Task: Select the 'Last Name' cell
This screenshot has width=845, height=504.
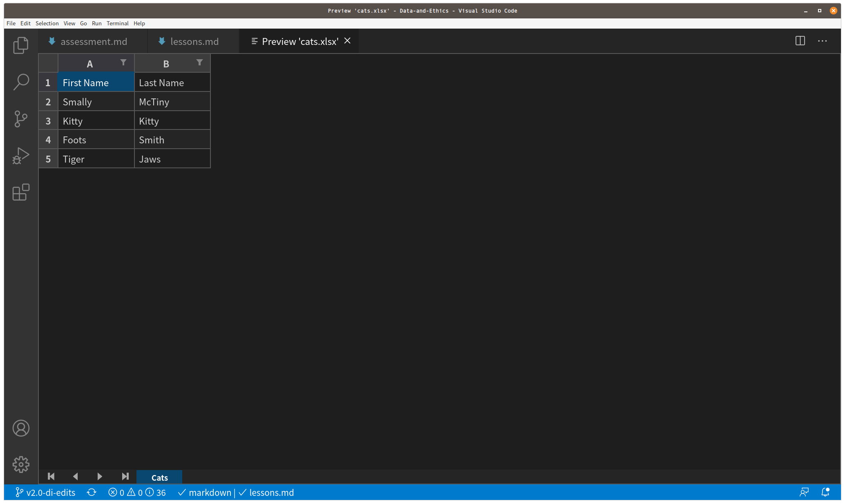Action: point(172,83)
